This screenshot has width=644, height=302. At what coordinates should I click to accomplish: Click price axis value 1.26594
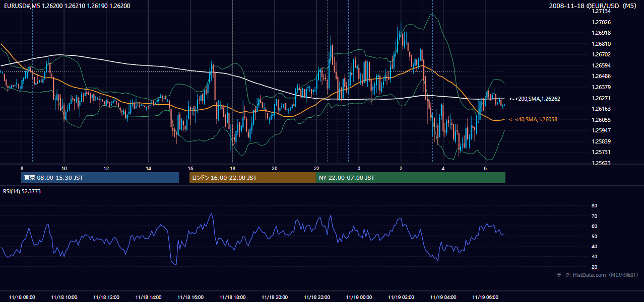(x=601, y=65)
